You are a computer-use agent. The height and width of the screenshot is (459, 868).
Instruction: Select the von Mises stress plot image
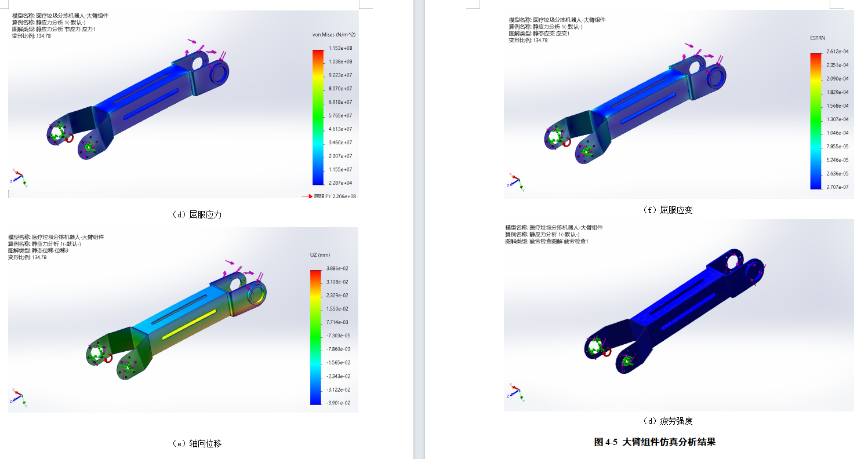(x=183, y=104)
